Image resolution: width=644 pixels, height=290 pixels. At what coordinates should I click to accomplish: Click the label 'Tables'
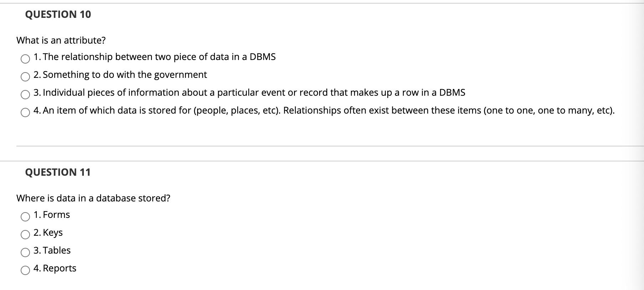point(57,250)
